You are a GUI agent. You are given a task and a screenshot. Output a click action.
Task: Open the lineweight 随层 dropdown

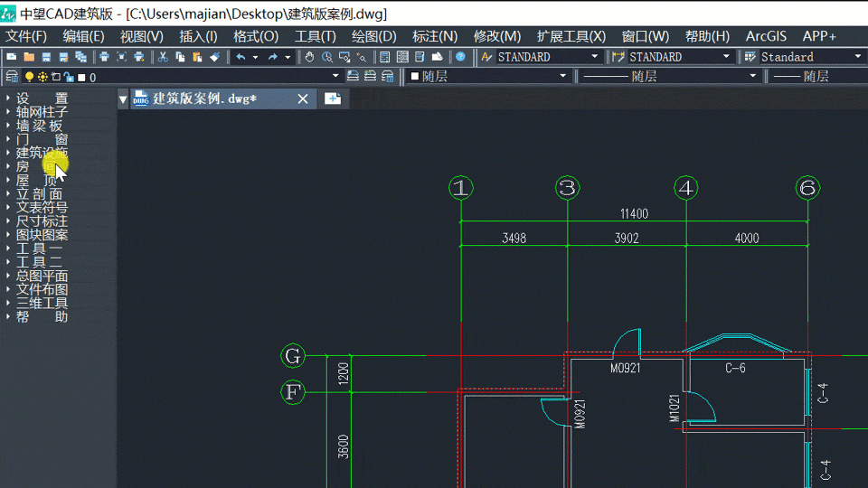pyautogui.click(x=818, y=76)
